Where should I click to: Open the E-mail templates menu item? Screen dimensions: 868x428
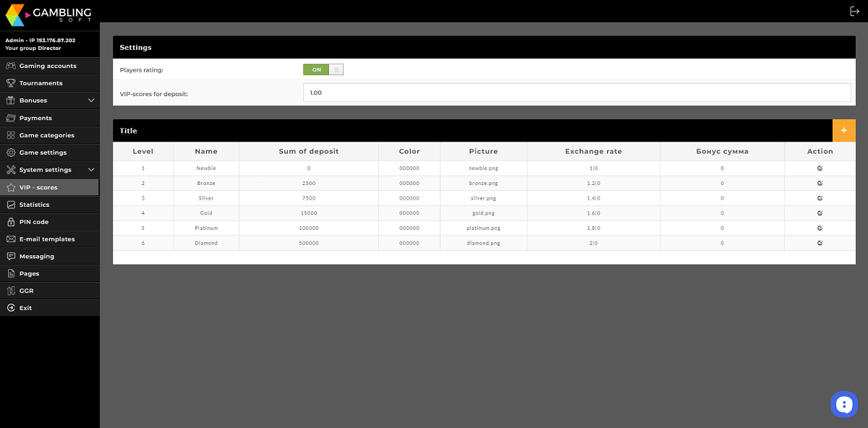coord(49,239)
